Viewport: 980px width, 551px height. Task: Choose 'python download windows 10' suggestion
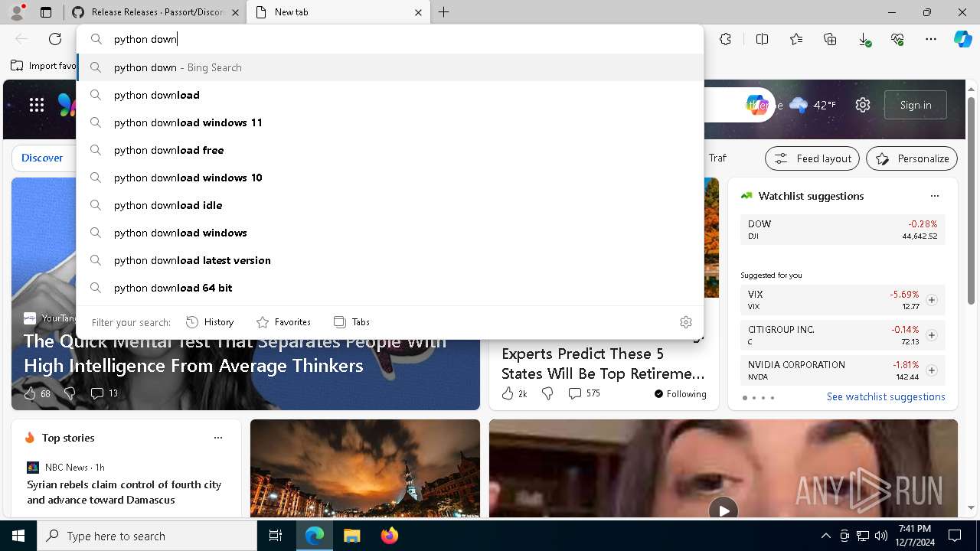click(390, 178)
